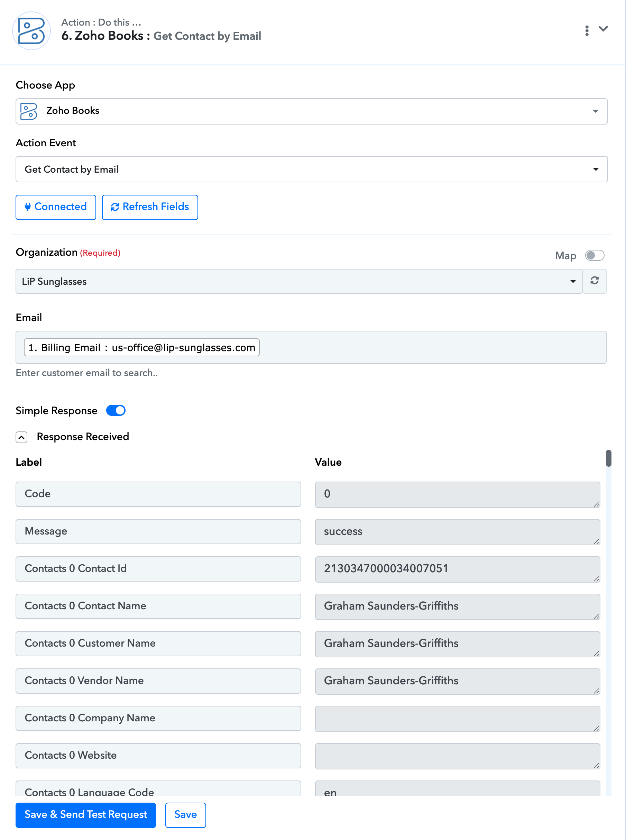The height and width of the screenshot is (840, 626).
Task: Disable the Simple Response toggle
Action: [116, 411]
